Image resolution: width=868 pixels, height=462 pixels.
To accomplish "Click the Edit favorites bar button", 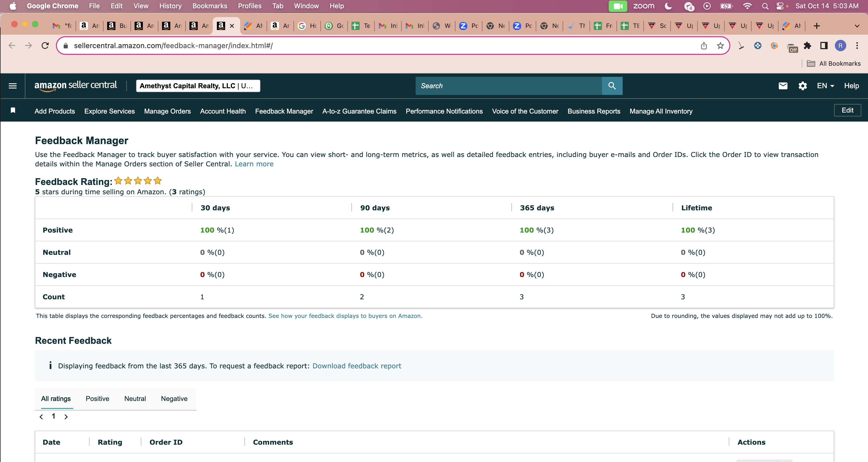I will 848,110.
